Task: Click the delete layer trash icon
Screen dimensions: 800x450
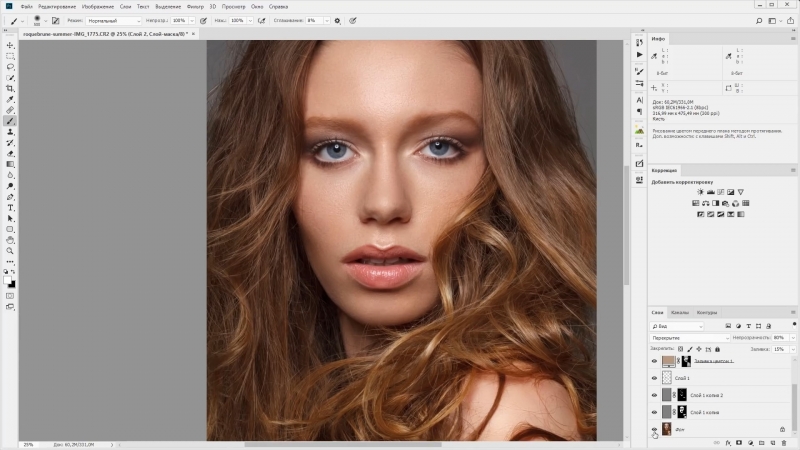Action: coord(783,442)
